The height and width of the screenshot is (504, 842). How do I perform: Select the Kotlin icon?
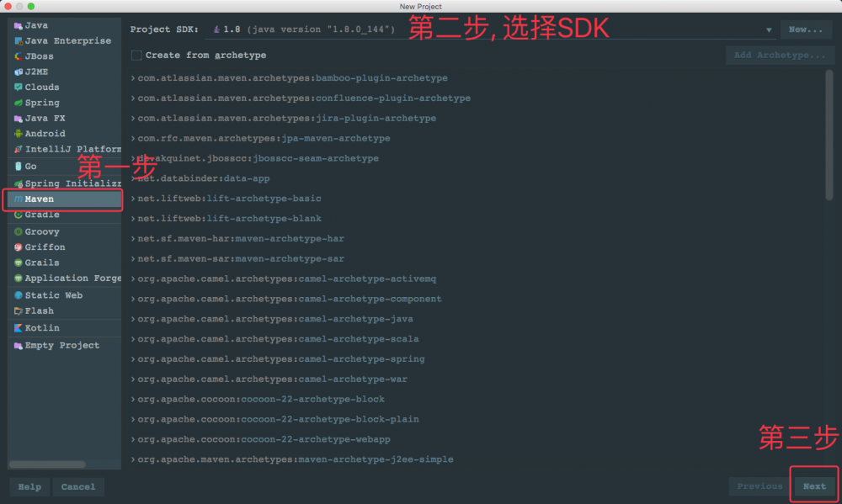pos(19,328)
